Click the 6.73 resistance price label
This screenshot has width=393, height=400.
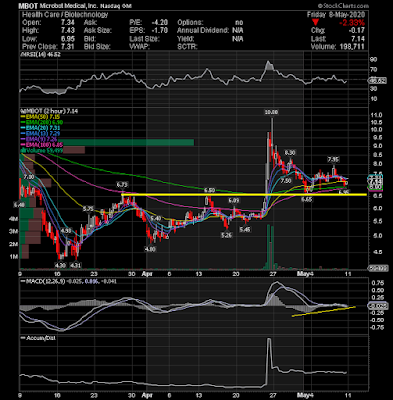tap(122, 184)
